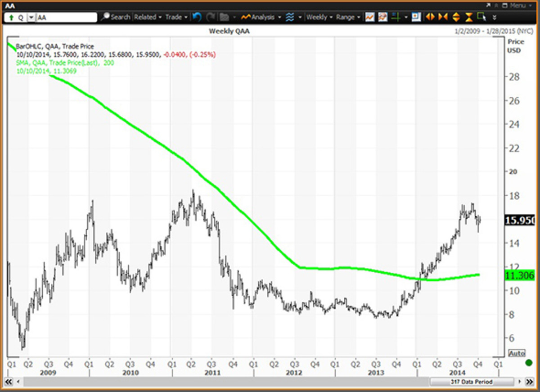Open the Q symbol type dropdown

tap(31, 18)
